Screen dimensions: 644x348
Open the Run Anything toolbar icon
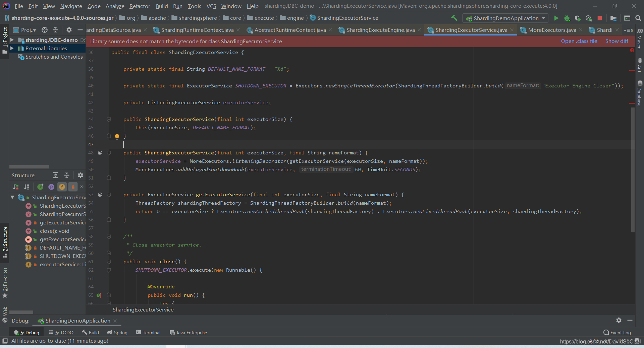click(x=627, y=18)
